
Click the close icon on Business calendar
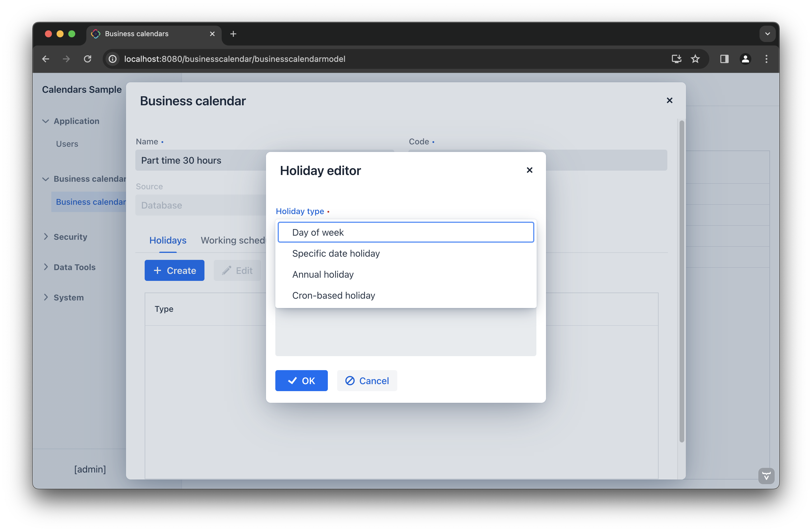pyautogui.click(x=670, y=100)
